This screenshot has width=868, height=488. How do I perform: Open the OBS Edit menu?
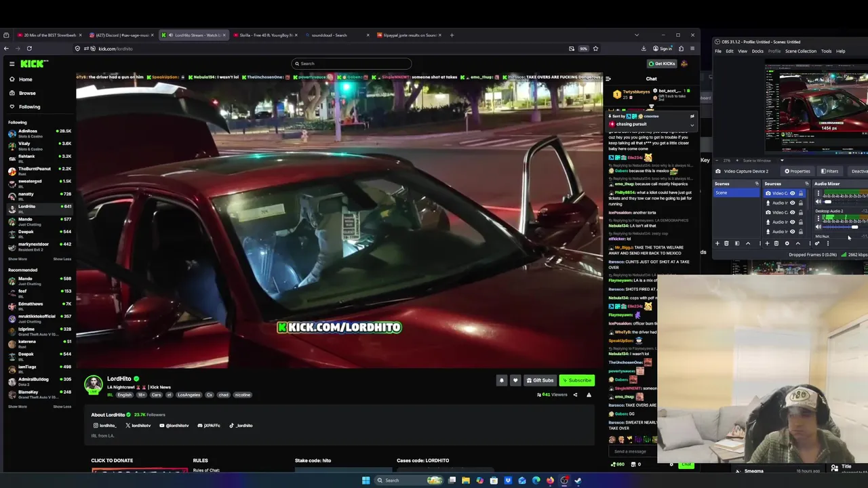tap(729, 52)
